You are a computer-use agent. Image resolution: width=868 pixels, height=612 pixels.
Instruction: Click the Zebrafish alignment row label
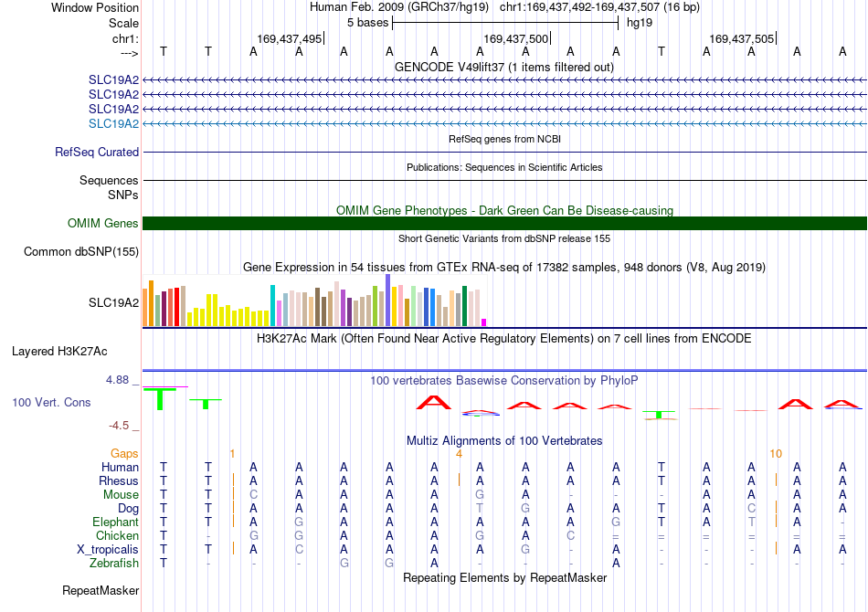(x=114, y=564)
